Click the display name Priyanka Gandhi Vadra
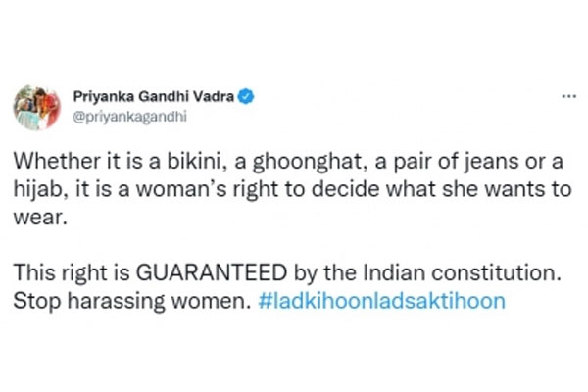Image resolution: width=588 pixels, height=392 pixels. [x=156, y=96]
